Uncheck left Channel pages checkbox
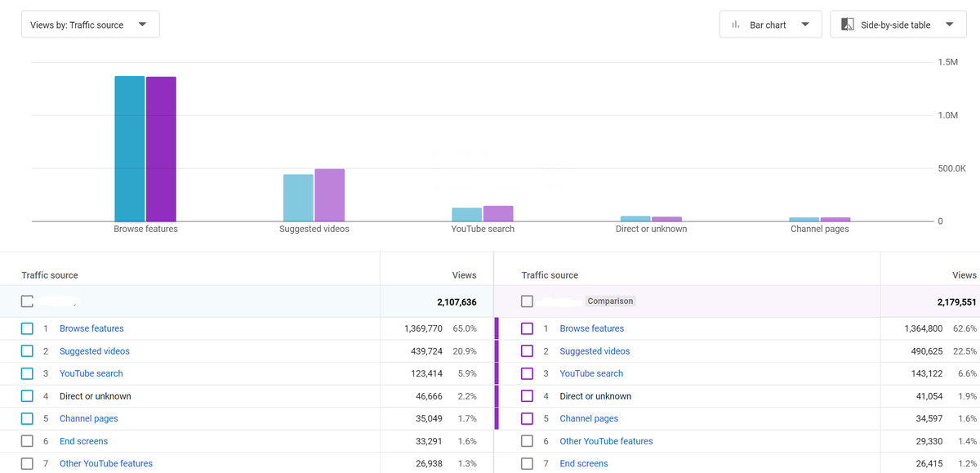 point(27,418)
